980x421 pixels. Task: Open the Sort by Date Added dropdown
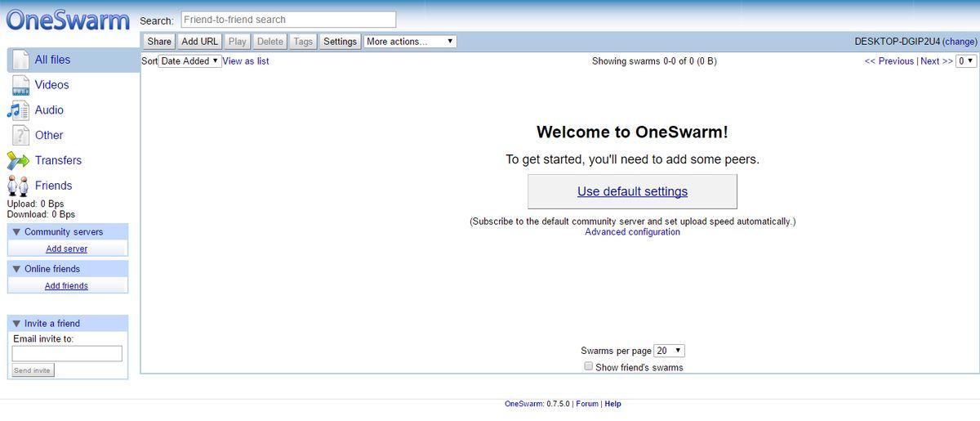[x=189, y=61]
